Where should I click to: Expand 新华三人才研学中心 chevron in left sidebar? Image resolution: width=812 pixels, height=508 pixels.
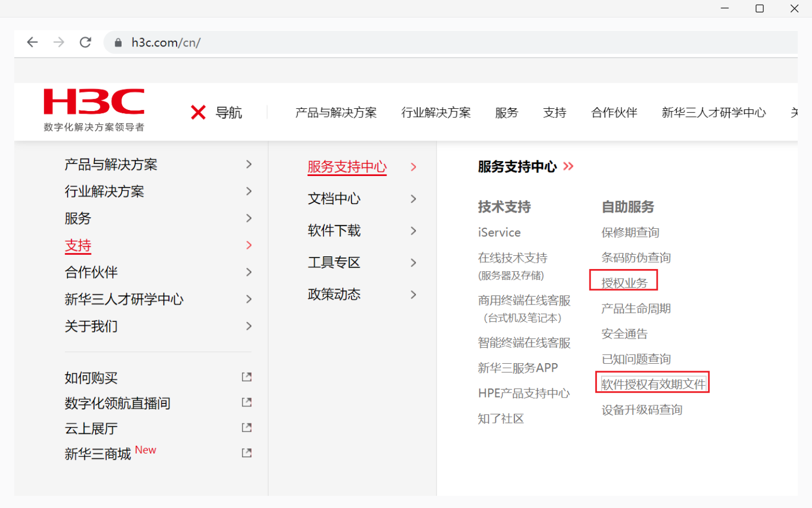(249, 299)
